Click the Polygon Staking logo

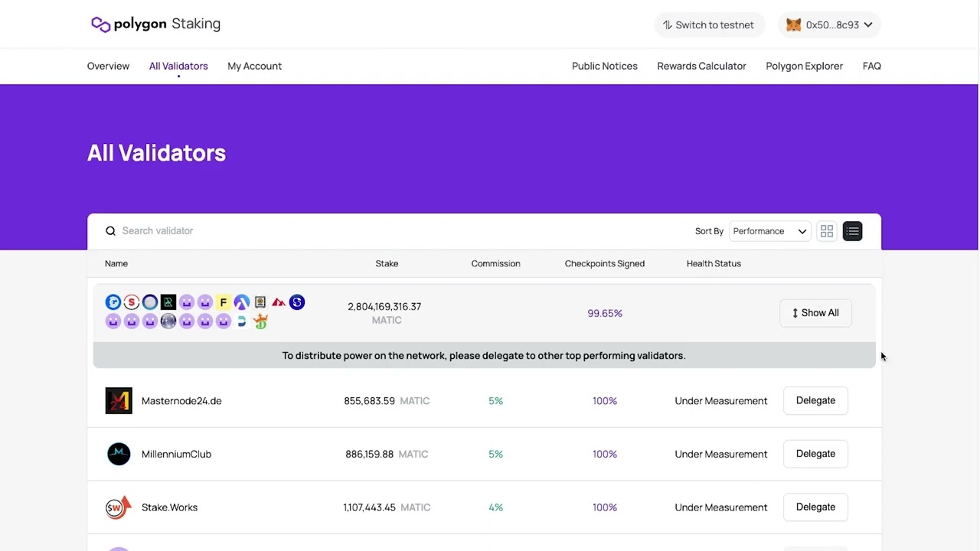pyautogui.click(x=155, y=24)
